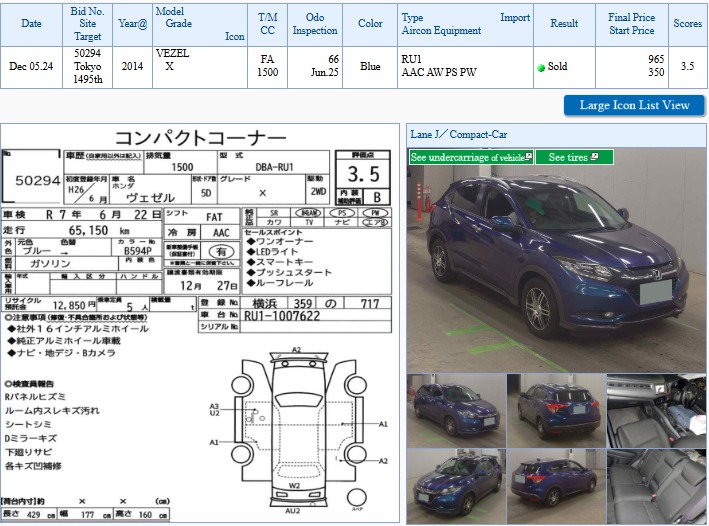The image size is (709, 526).
Task: Click the Model Grade Icon header
Action: pos(200,24)
